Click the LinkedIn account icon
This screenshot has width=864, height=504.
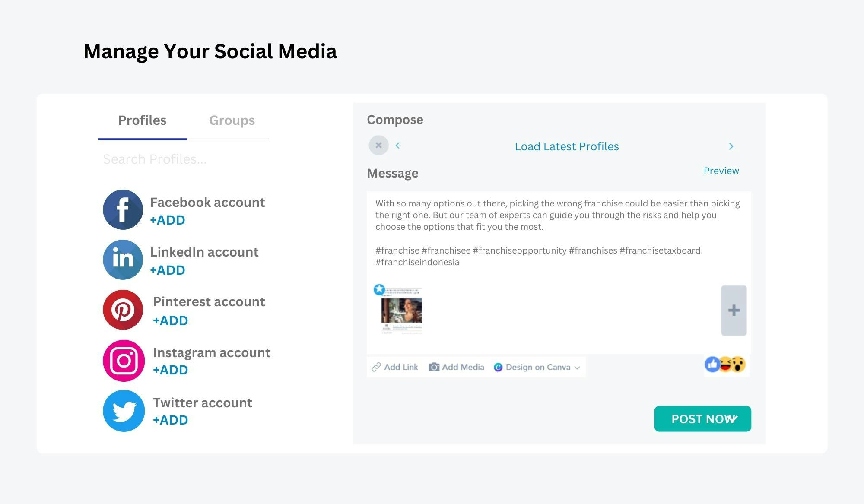coord(122,259)
